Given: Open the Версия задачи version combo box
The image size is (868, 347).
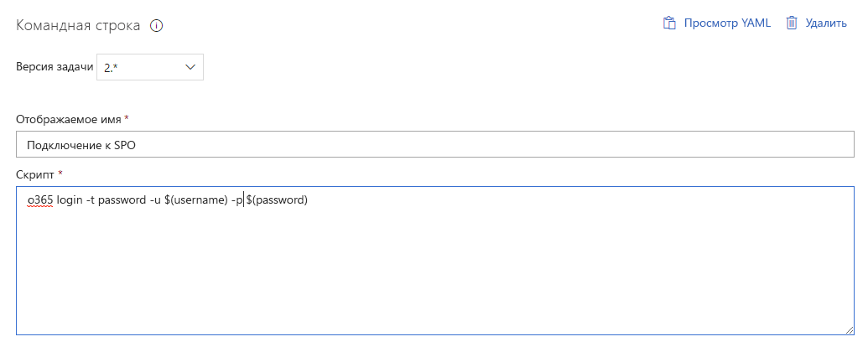Looking at the screenshot, I should (150, 67).
